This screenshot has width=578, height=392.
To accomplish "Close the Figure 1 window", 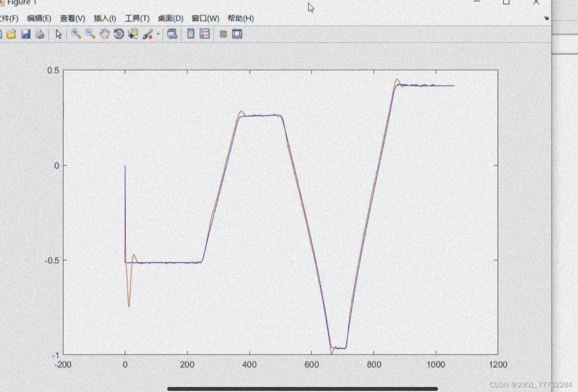I will pyautogui.click(x=536, y=2).
